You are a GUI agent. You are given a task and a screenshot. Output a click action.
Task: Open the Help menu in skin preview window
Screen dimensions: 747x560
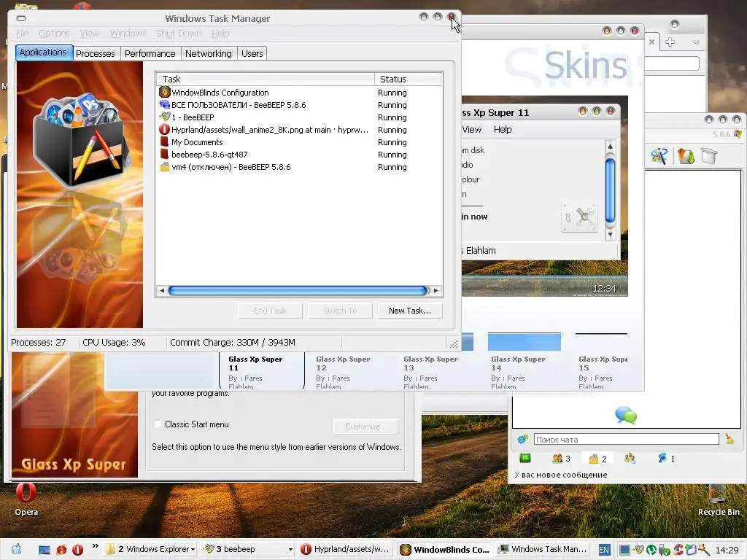tap(503, 130)
